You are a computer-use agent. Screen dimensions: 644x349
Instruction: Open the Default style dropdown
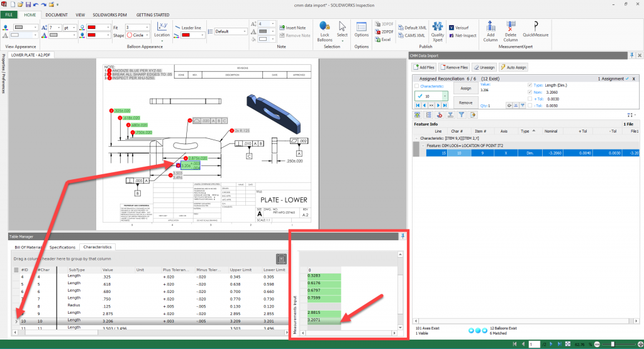(245, 31)
